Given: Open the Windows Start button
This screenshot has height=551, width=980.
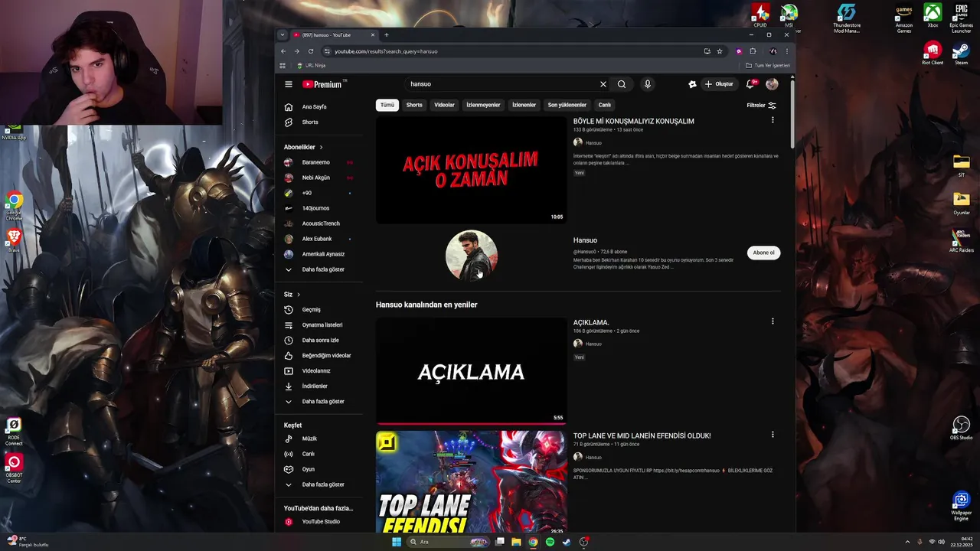Looking at the screenshot, I should coord(397,542).
